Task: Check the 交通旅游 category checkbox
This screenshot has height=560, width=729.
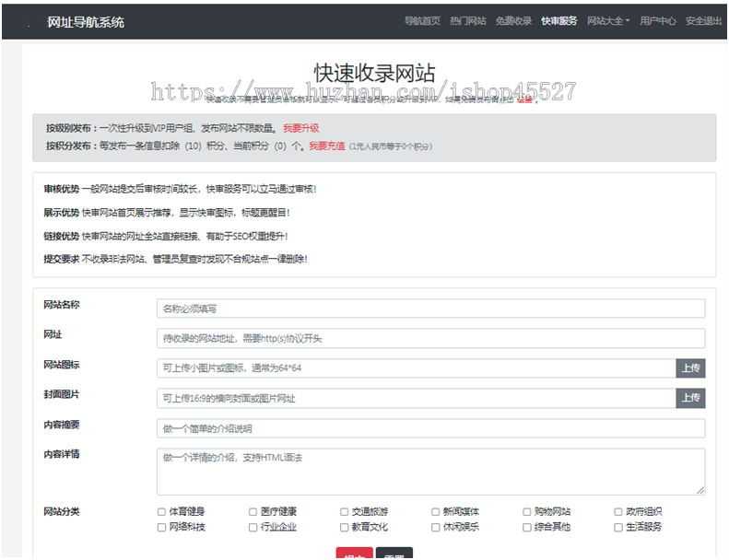Action: [x=344, y=512]
